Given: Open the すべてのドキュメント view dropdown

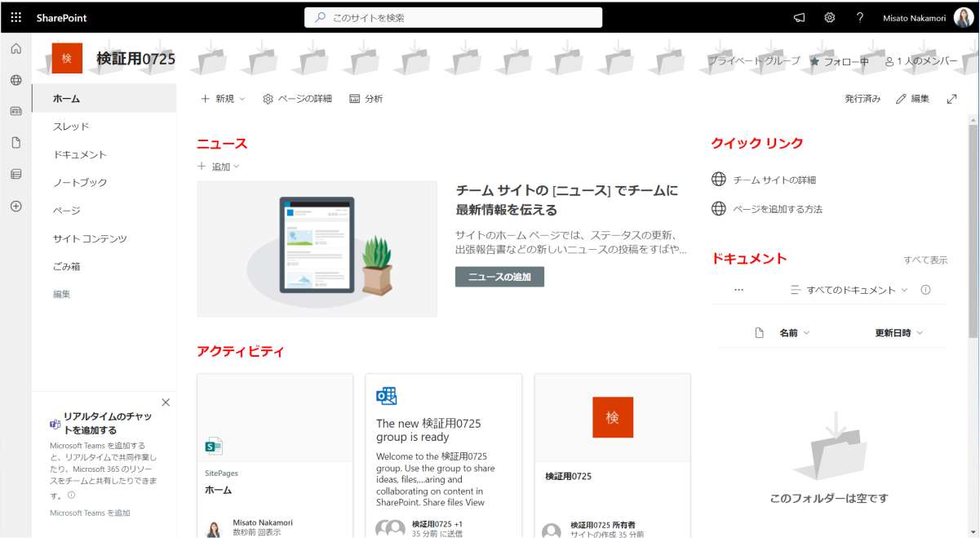Looking at the screenshot, I should coord(849,290).
